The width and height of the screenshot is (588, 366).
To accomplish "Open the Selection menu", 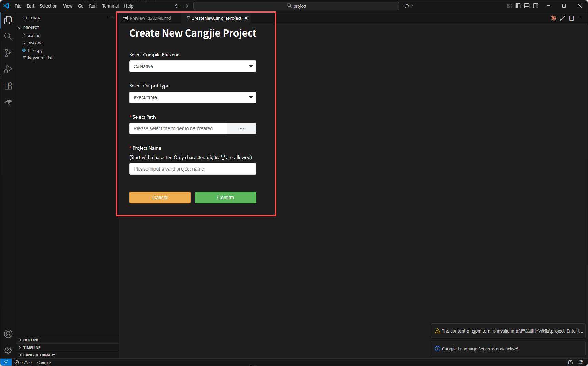I will click(49, 6).
